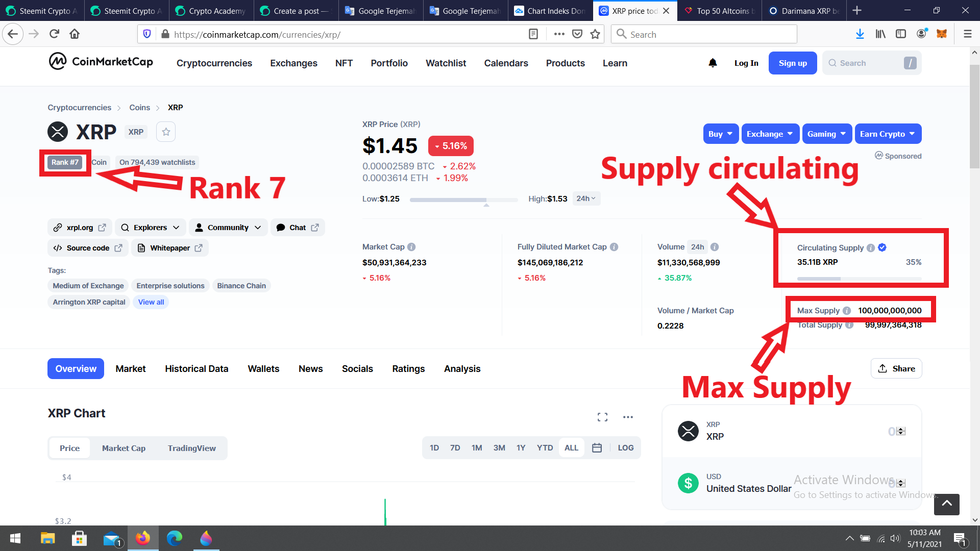This screenshot has width=980, height=551.
Task: Open Fully Diluted Market Cap info icon
Action: 614,247
